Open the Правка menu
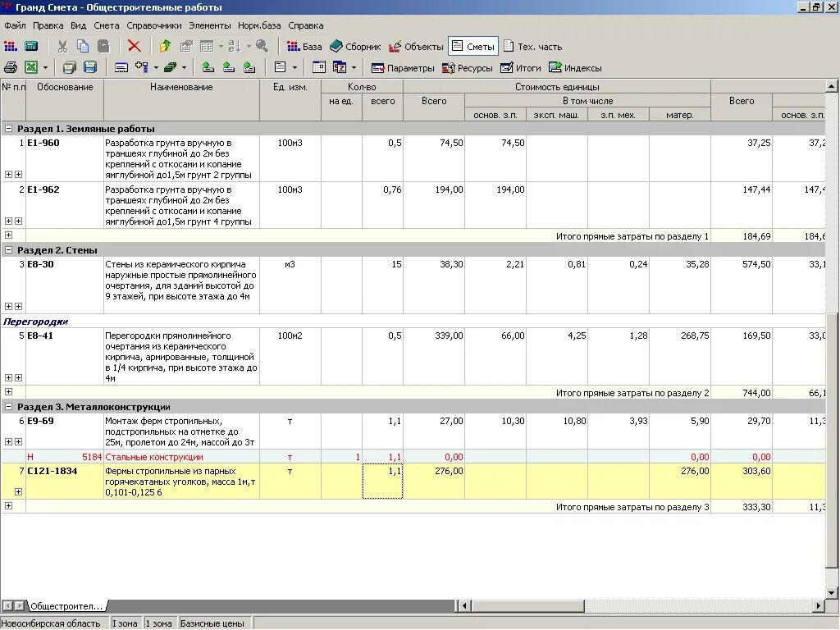 click(48, 25)
